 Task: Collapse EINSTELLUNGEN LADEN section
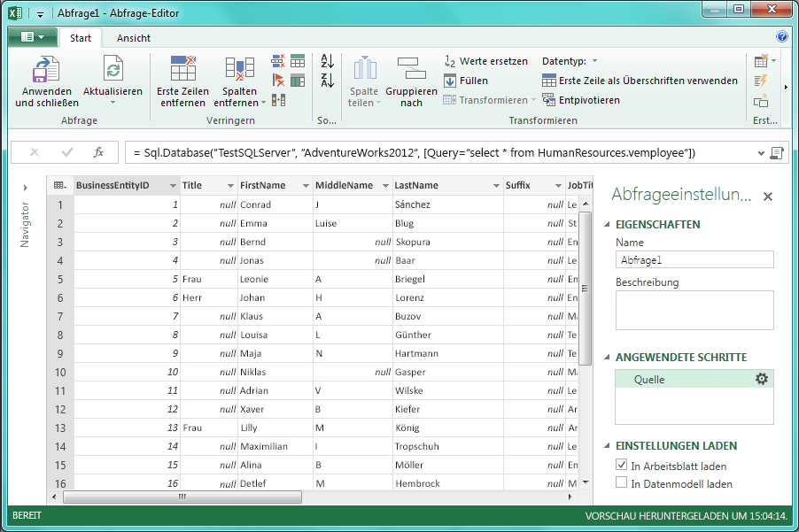pyautogui.click(x=607, y=445)
